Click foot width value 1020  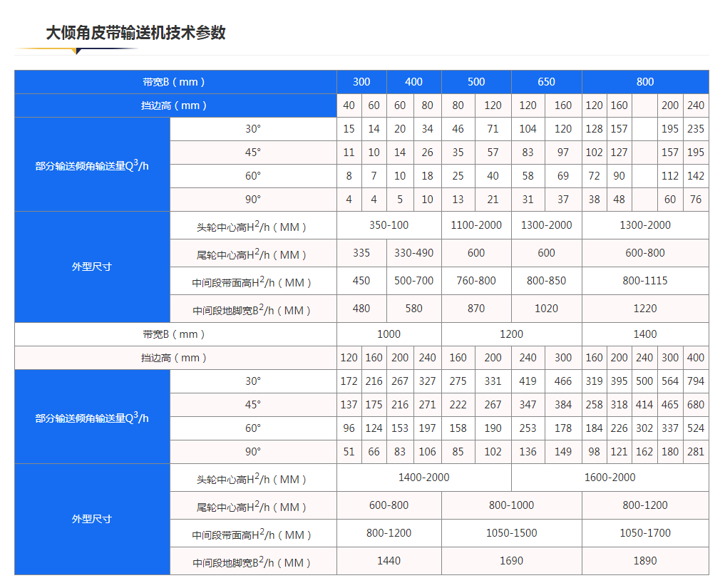(547, 309)
